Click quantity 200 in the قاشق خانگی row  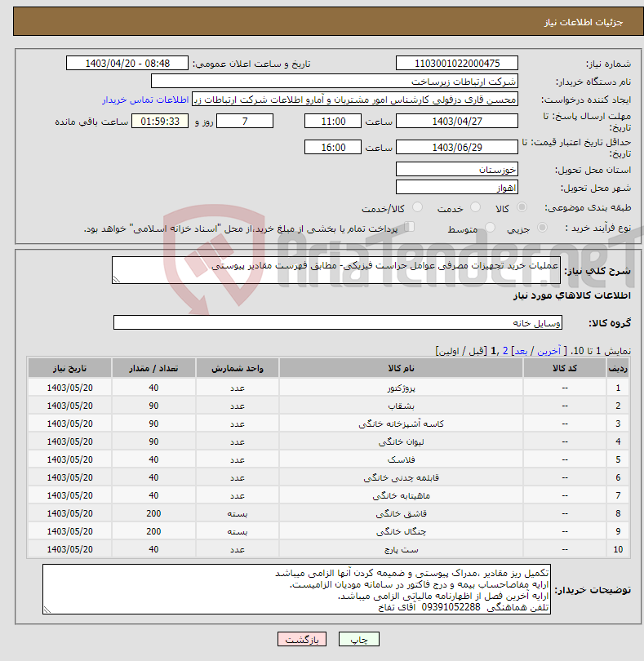[153, 513]
